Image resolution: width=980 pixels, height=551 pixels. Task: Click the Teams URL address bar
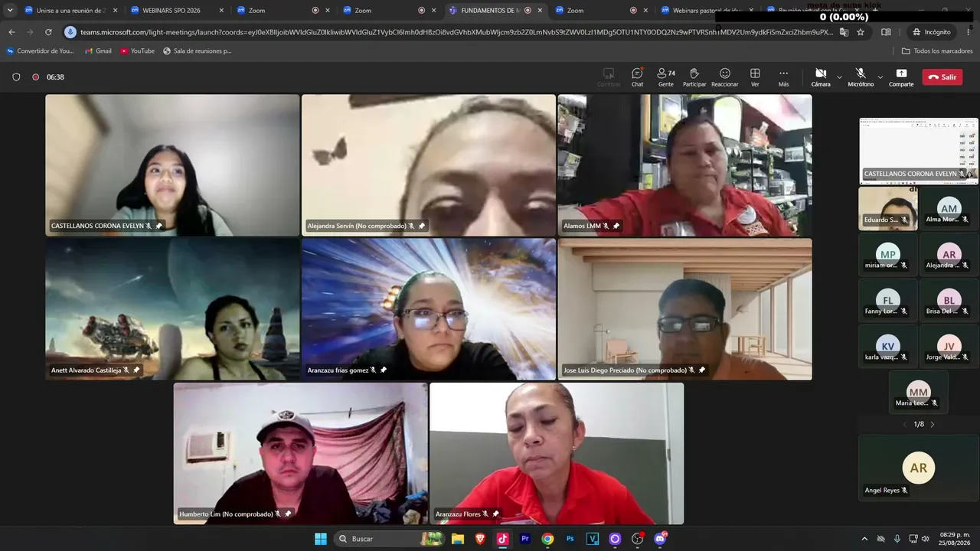pyautogui.click(x=456, y=32)
